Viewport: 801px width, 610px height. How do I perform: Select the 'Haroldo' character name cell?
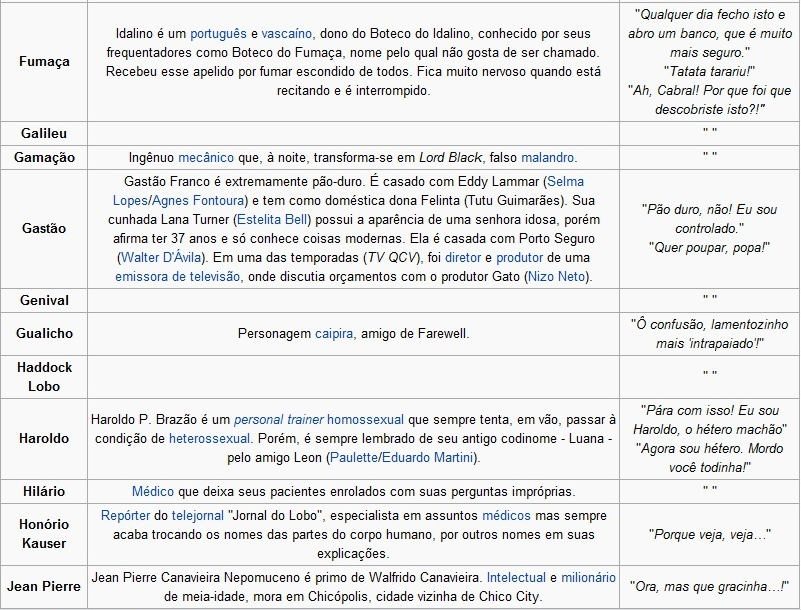coord(44,438)
